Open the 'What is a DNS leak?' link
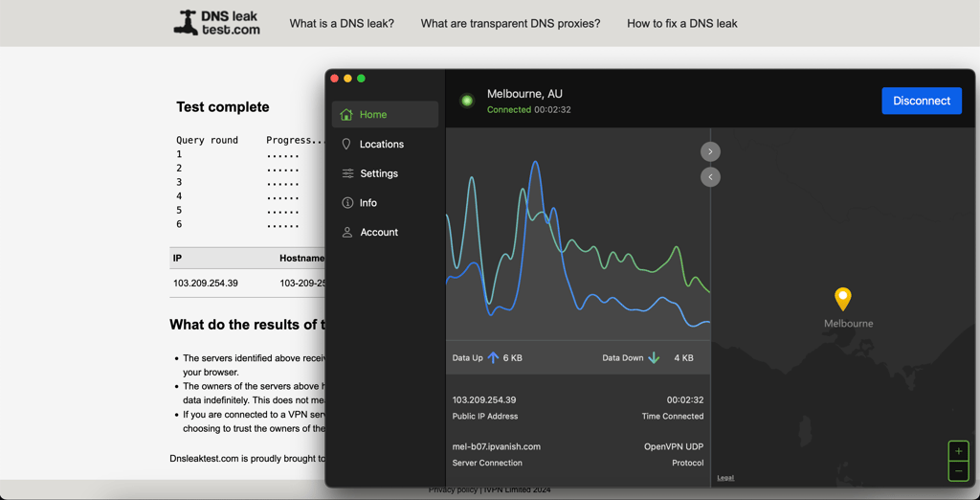Viewport: 980px width, 500px height. pos(342,24)
